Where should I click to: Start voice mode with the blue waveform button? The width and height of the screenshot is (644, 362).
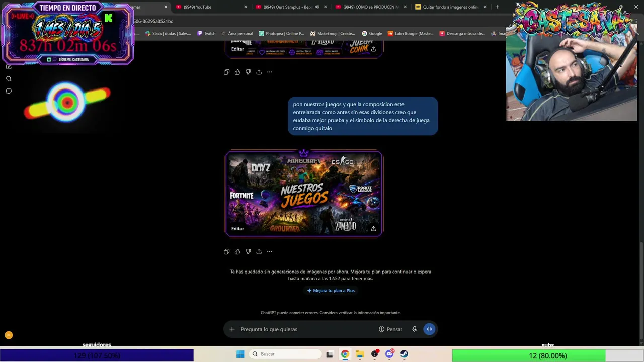(429, 329)
